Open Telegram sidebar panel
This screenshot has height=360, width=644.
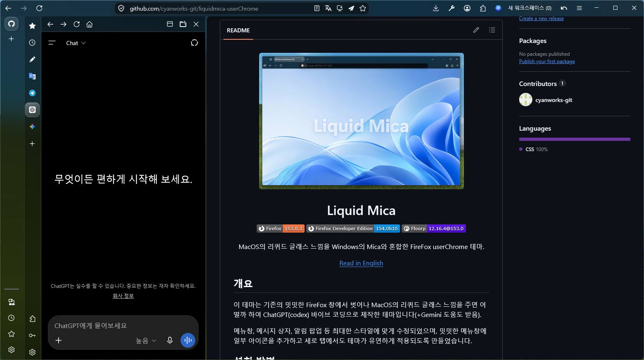pyautogui.click(x=32, y=93)
